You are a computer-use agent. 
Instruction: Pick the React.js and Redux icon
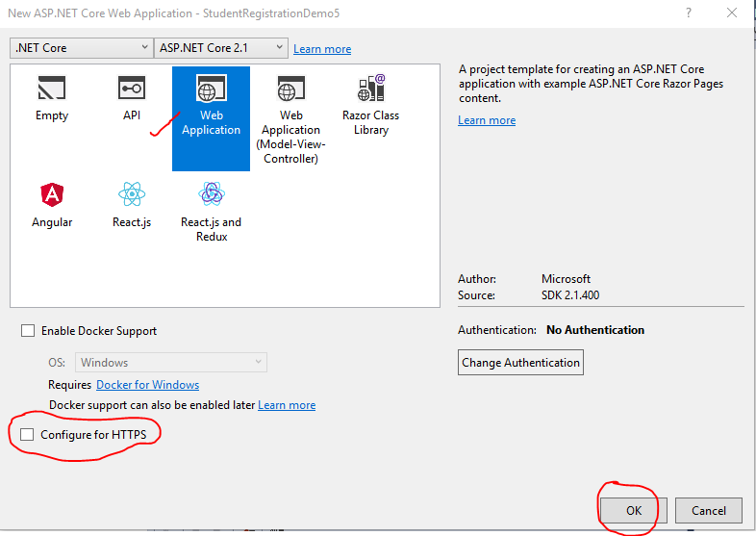click(x=212, y=194)
